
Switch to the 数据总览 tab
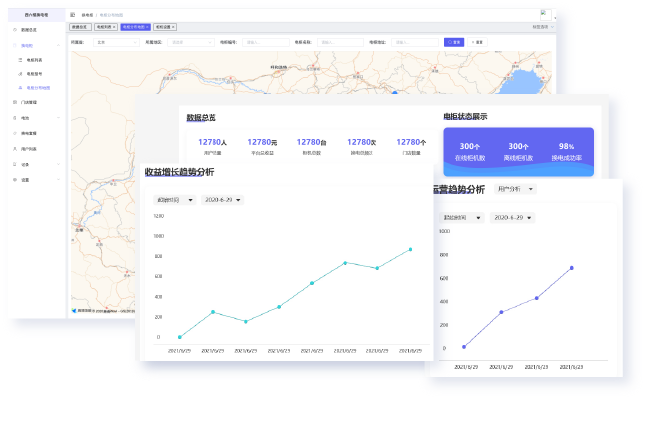80,27
